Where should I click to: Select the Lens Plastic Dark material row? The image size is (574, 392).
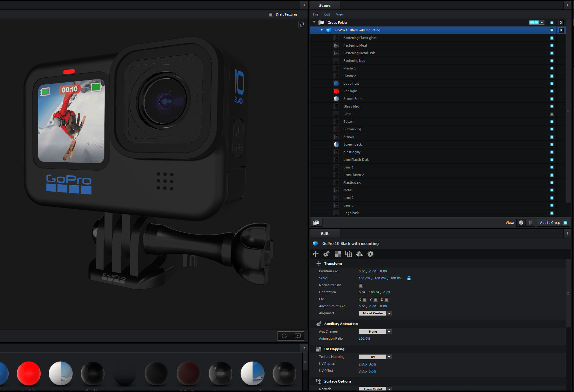438,160
